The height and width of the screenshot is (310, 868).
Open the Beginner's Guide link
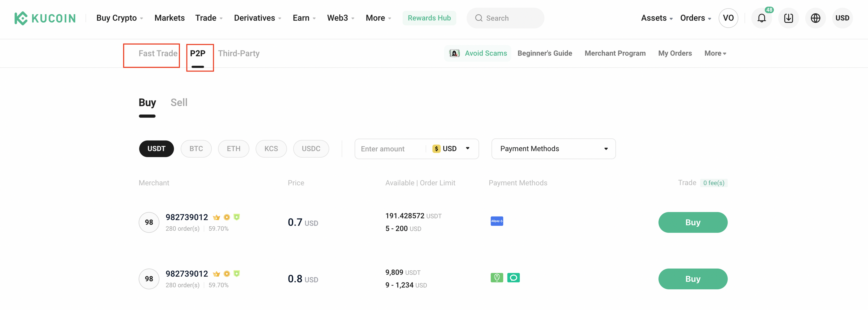[544, 53]
